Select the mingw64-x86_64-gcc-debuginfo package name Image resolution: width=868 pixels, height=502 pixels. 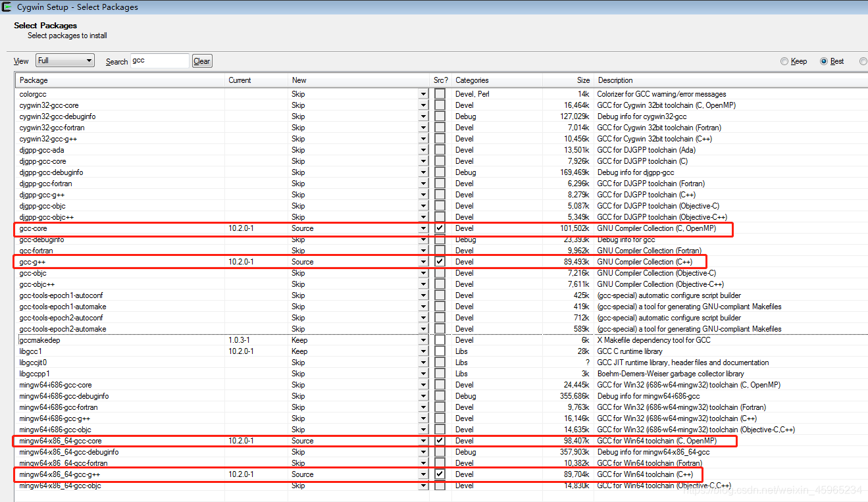pyautogui.click(x=69, y=452)
